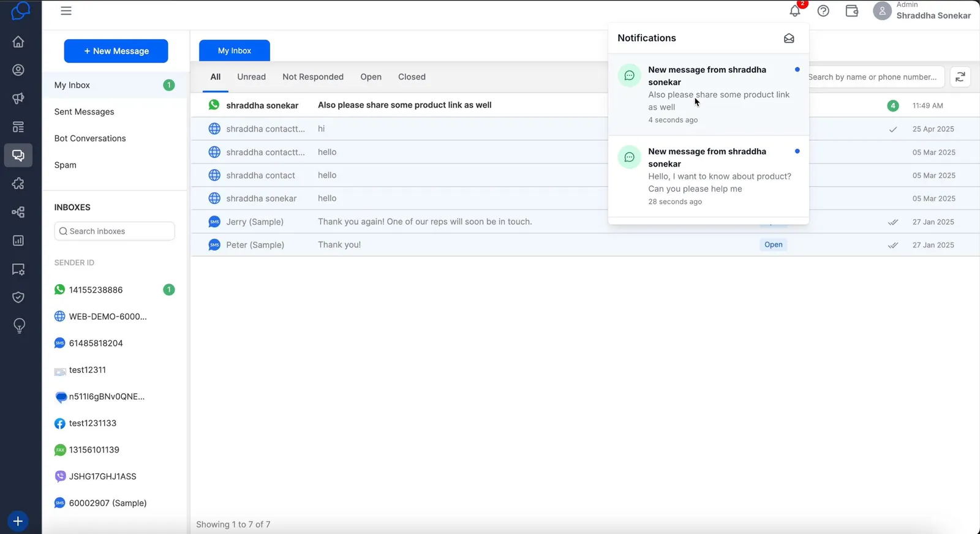Open the workflow nodes sidebar icon
Viewport: 980px width, 534px height.
click(x=18, y=212)
